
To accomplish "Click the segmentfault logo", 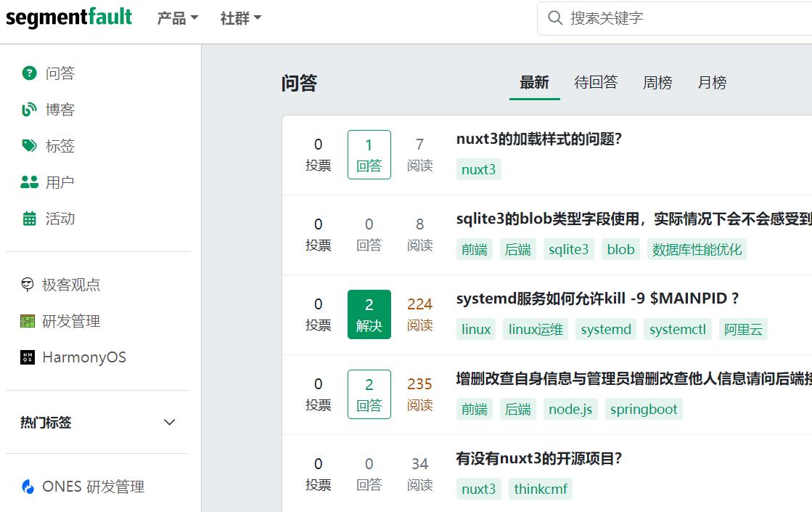I will [x=69, y=17].
